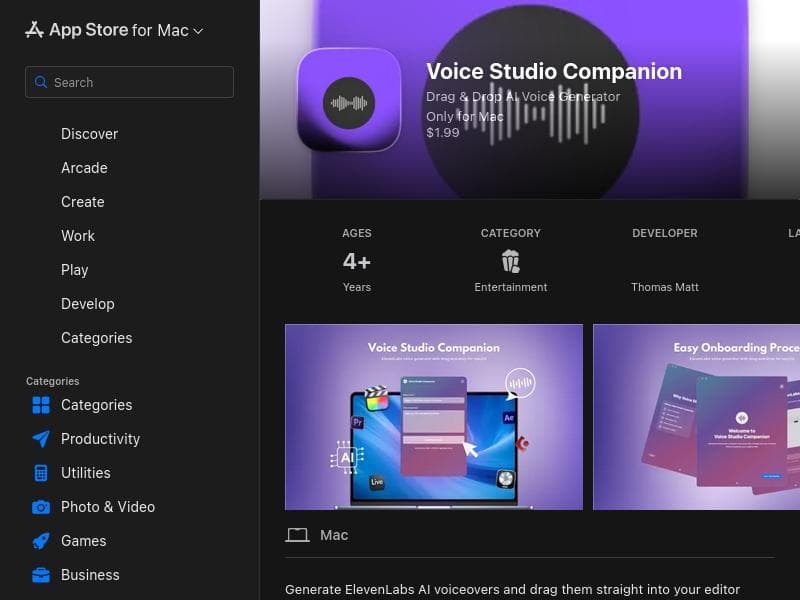Screen dimensions: 800x600
Task: Click the Entertainment popcorn category icon
Action: click(510, 261)
